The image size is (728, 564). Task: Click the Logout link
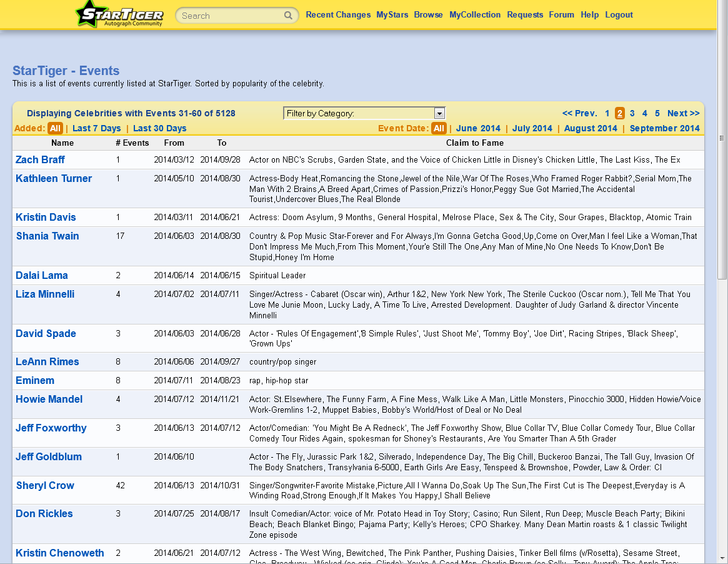[x=619, y=14]
